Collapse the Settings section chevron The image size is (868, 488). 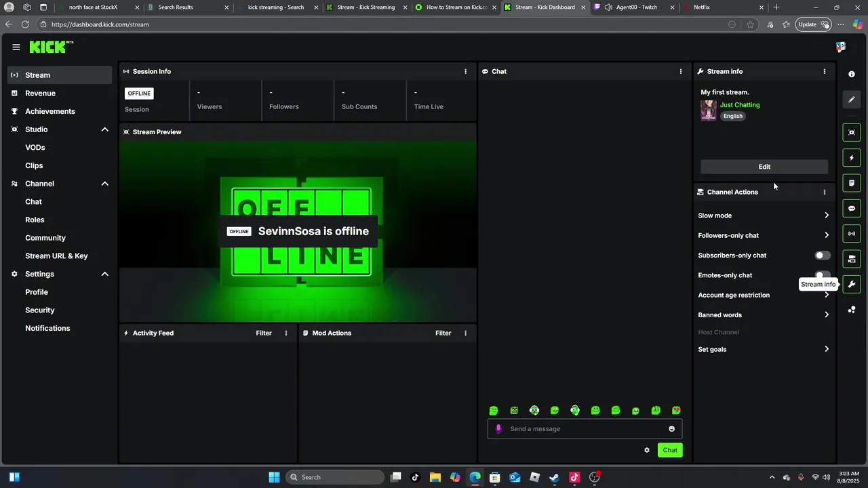point(105,274)
